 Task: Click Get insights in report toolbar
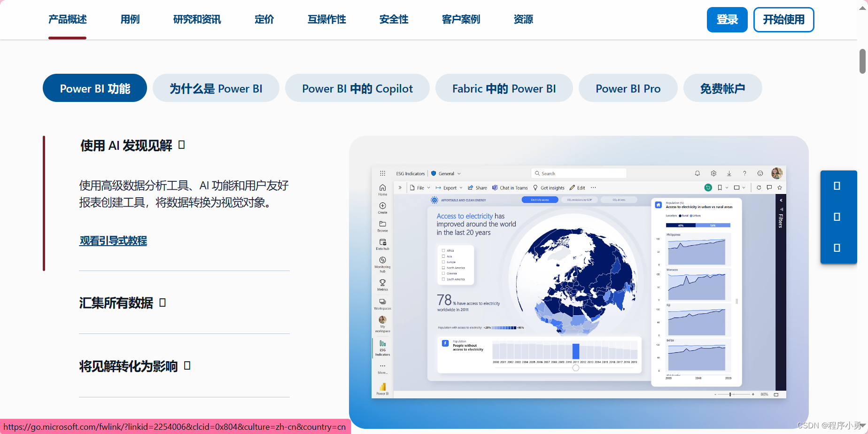click(x=549, y=188)
